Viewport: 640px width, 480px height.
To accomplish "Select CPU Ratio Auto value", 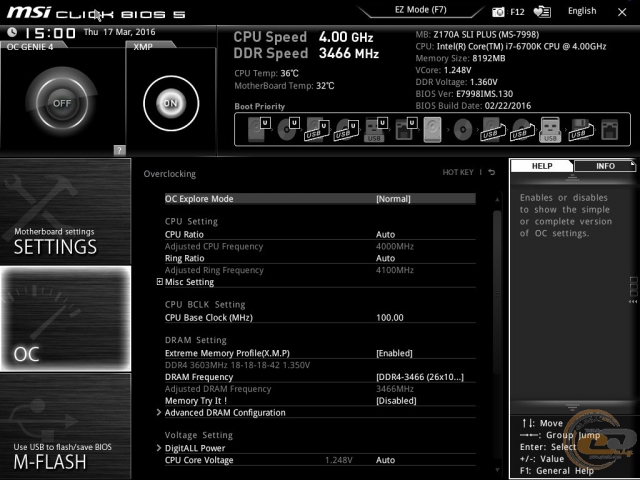I will 385,235.
